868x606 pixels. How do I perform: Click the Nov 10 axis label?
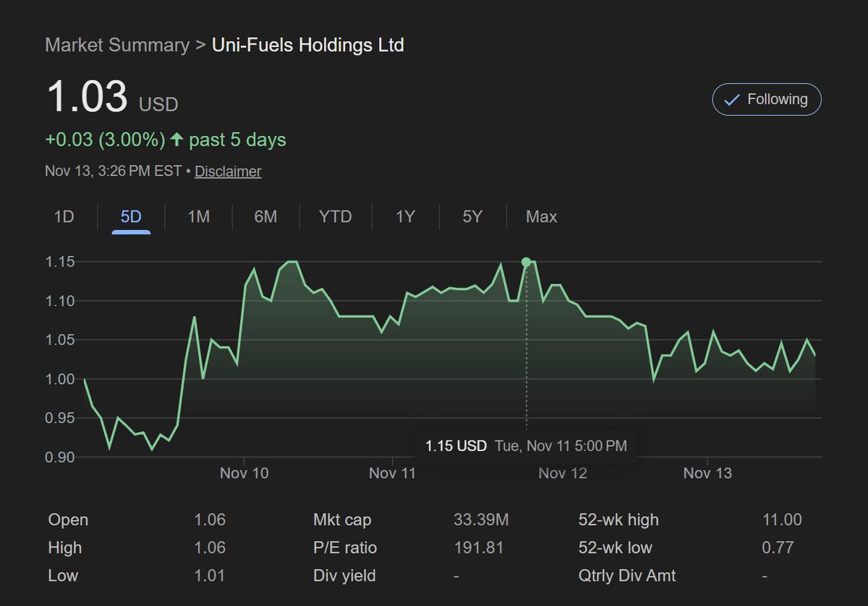(x=244, y=473)
